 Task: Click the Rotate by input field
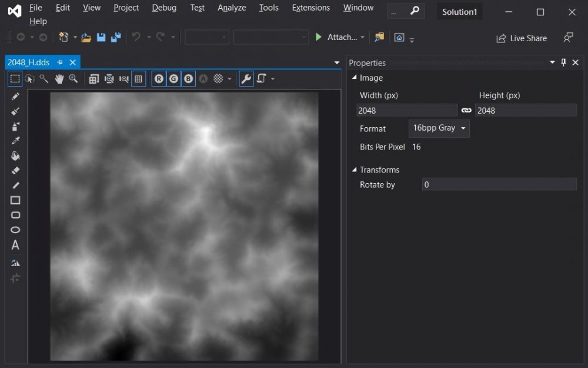pos(499,184)
